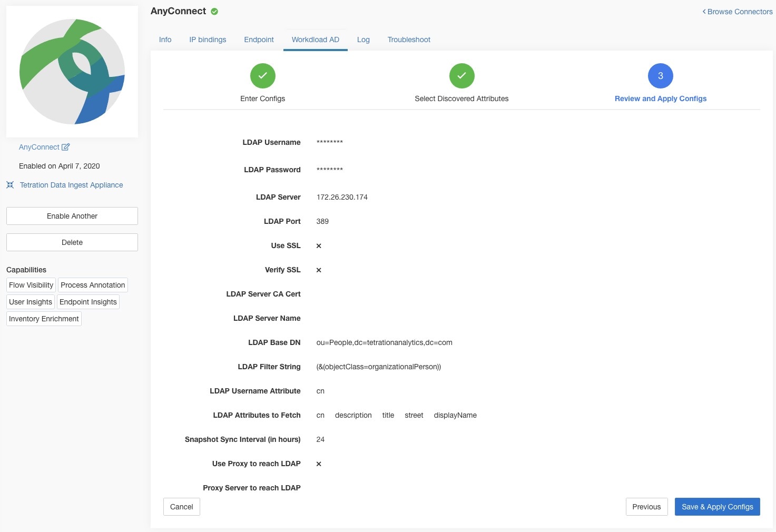Click the AnyConnect logo image
776x532 pixels.
(72, 72)
